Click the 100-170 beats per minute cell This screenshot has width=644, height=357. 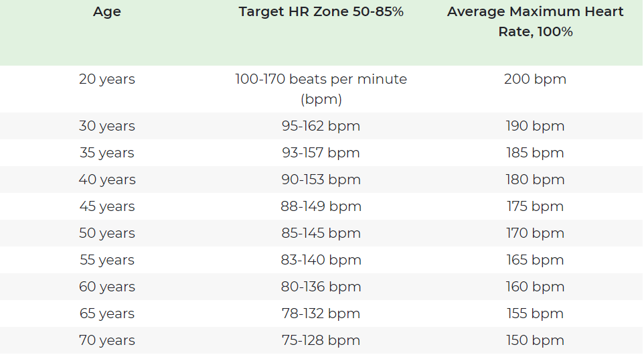[x=321, y=88]
